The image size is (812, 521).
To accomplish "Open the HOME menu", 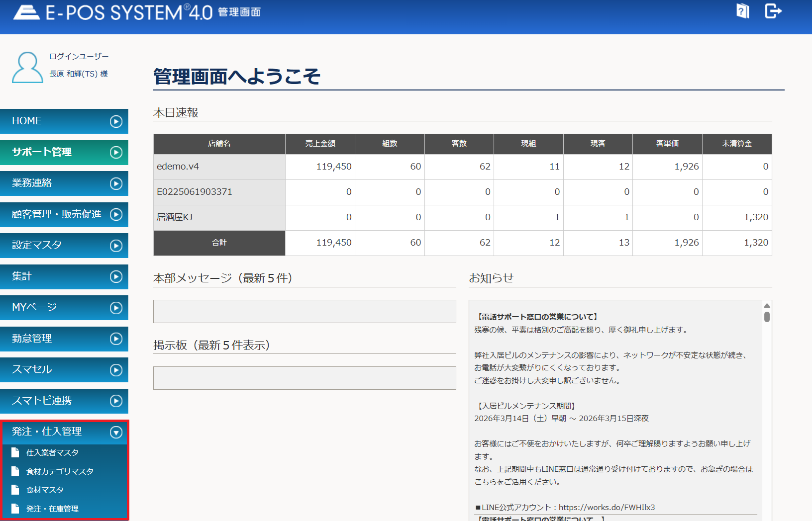I will pos(64,121).
